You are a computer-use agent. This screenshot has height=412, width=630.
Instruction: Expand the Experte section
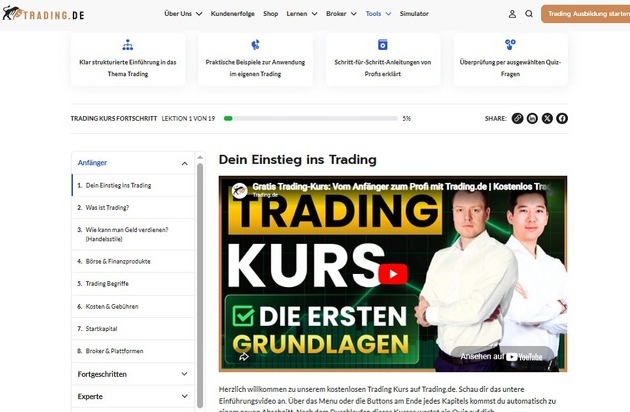point(184,397)
